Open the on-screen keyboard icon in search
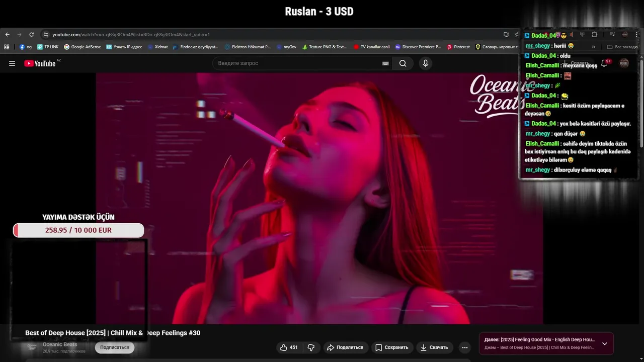Screen dimensions: 644x362 [x=385, y=63]
